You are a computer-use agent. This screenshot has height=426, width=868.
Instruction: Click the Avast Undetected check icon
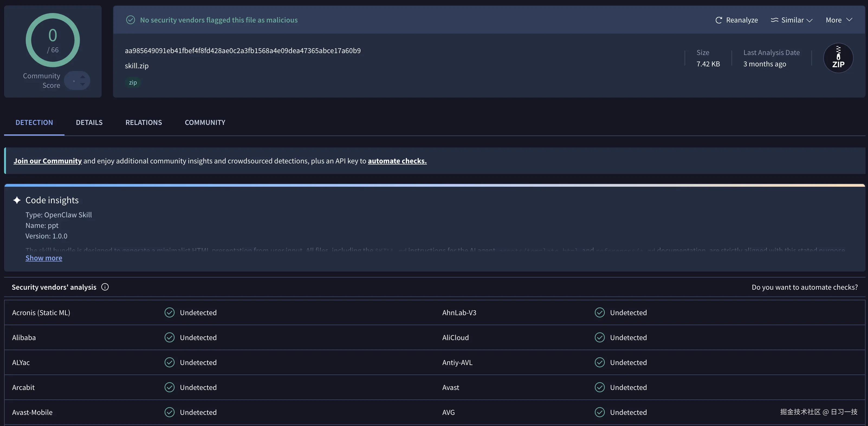[600, 387]
